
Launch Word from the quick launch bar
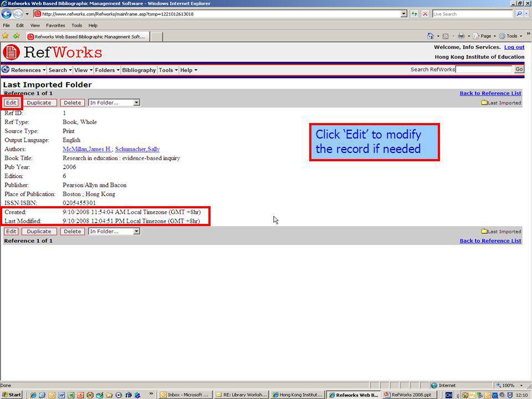62,395
